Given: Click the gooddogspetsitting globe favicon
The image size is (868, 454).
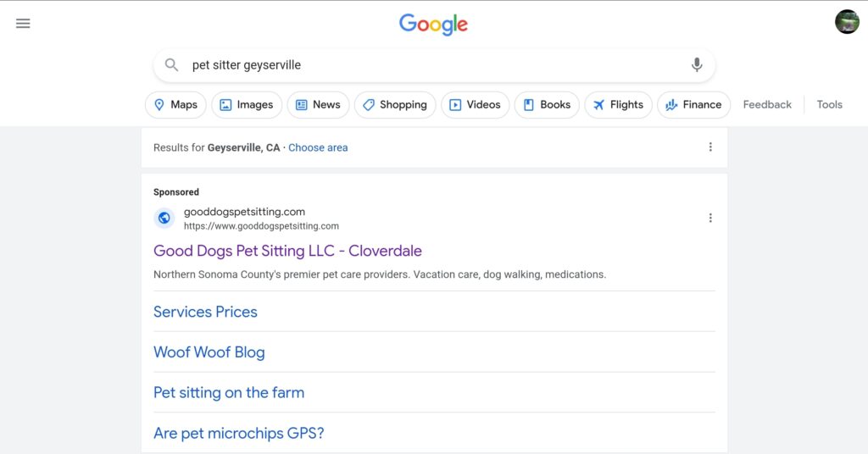Looking at the screenshot, I should point(164,218).
